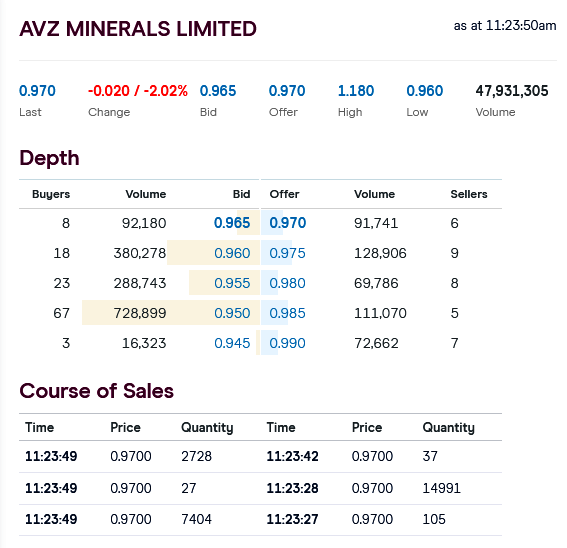
Task: Select the 0.950 bid with 728,899 volume
Action: pos(232,313)
